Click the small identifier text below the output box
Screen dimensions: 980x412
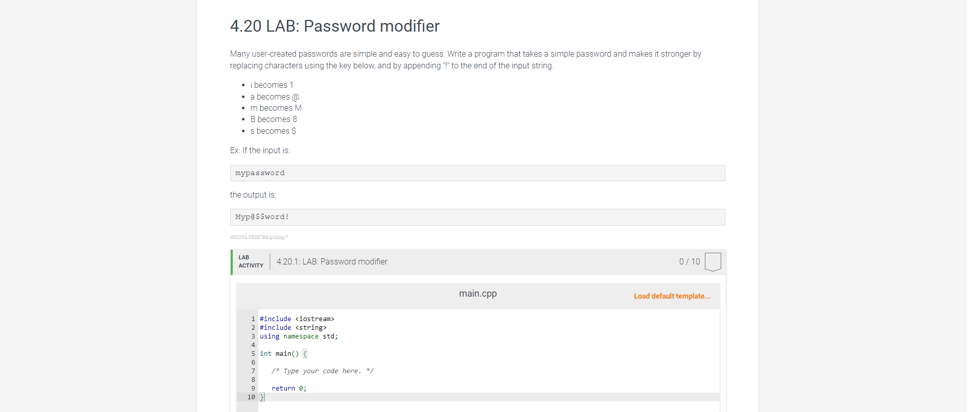point(259,237)
